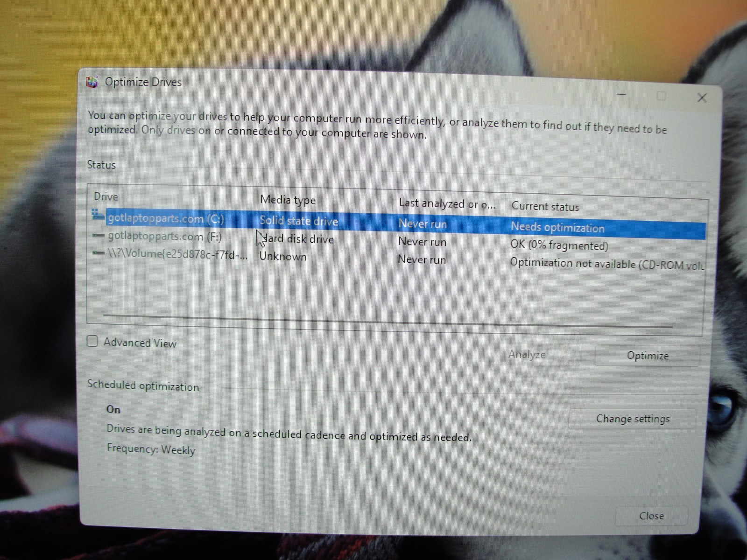Screen dimensions: 747x560
Task: Click the \\?\Volume drive icon
Action: point(99,253)
